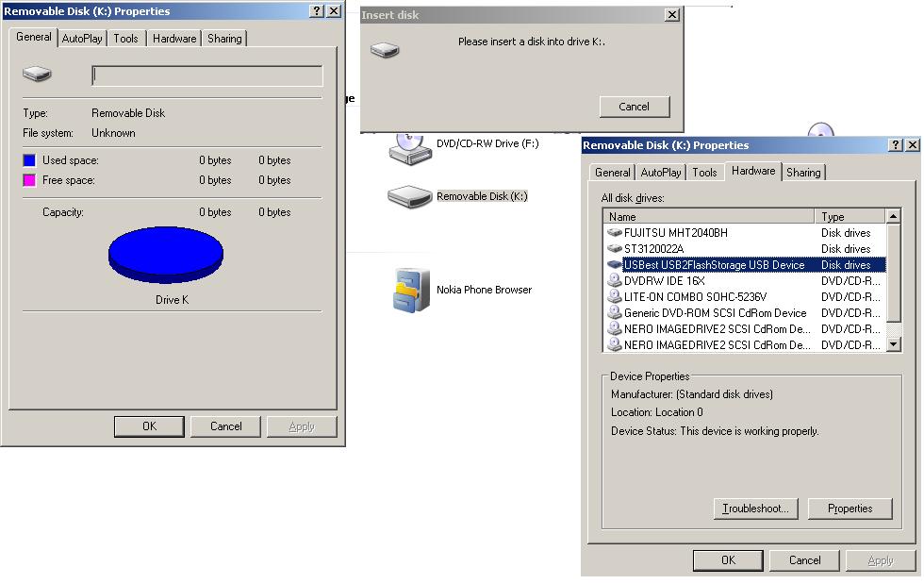Image resolution: width=924 pixels, height=584 pixels.
Task: Open device Properties button in Hardware tab
Action: pyautogui.click(x=850, y=509)
